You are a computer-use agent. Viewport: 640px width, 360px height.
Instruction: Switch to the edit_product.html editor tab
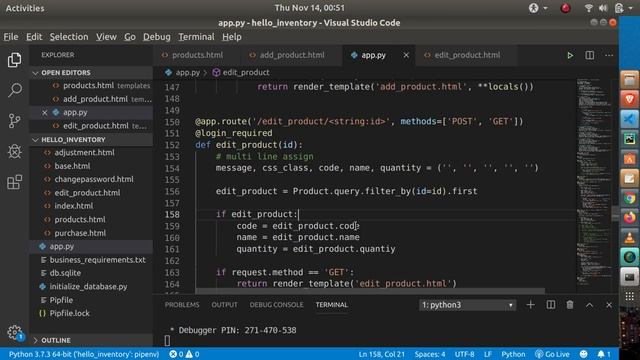467,55
